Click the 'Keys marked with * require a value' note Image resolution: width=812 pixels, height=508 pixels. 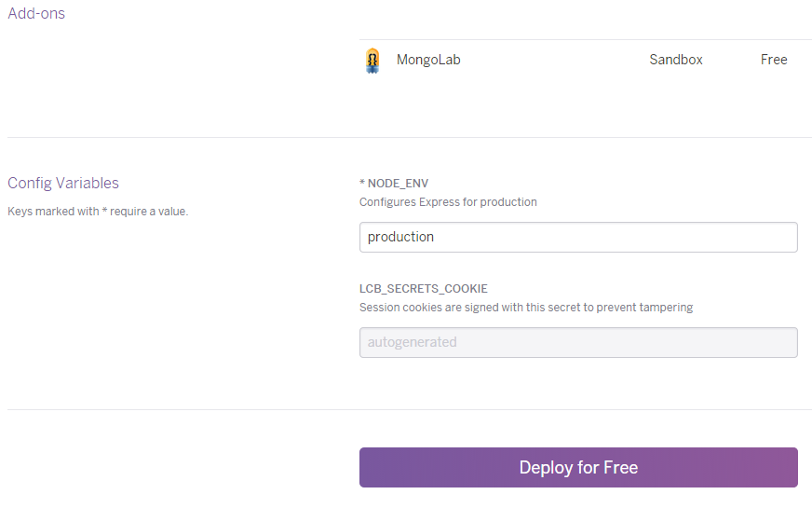click(98, 212)
